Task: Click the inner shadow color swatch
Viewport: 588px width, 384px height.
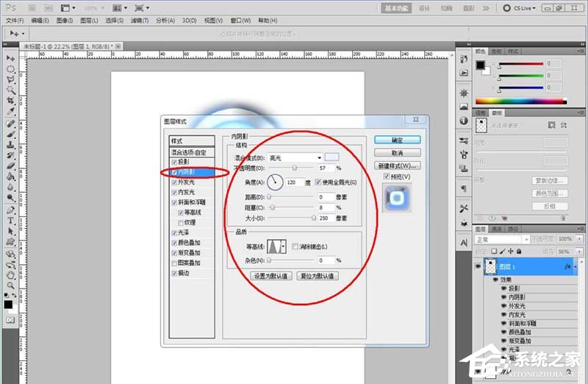Action: pos(331,157)
